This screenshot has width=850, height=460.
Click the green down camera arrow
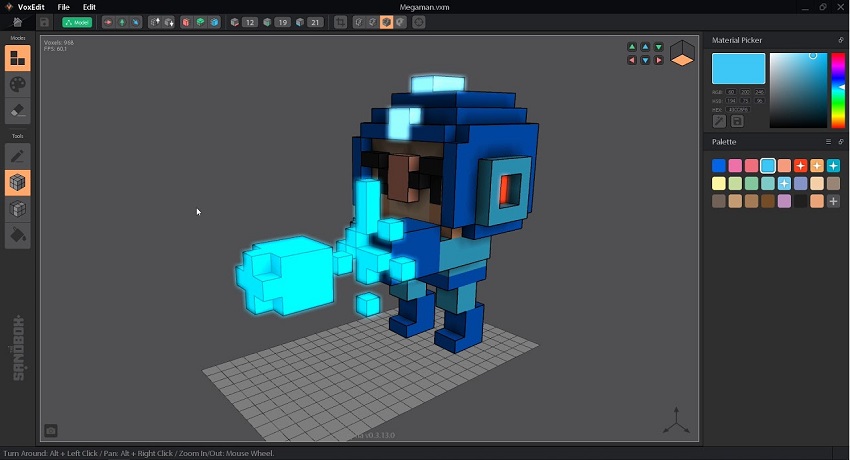click(659, 47)
